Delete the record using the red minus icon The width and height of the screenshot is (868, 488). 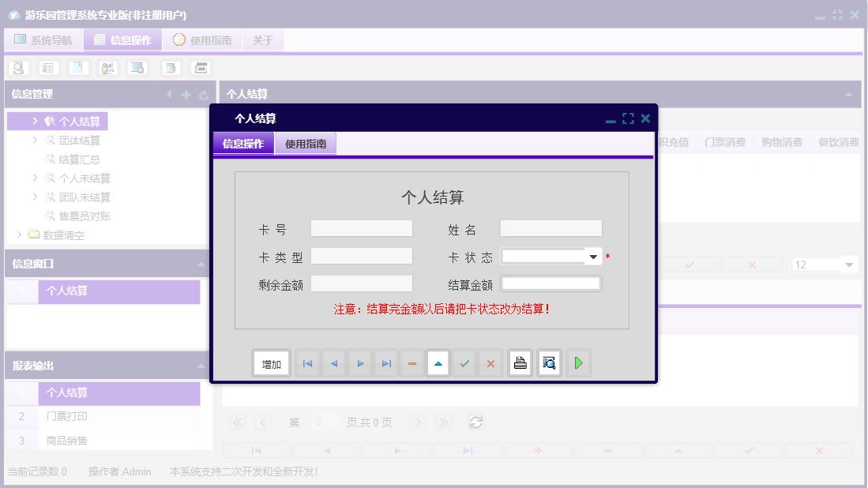click(411, 363)
